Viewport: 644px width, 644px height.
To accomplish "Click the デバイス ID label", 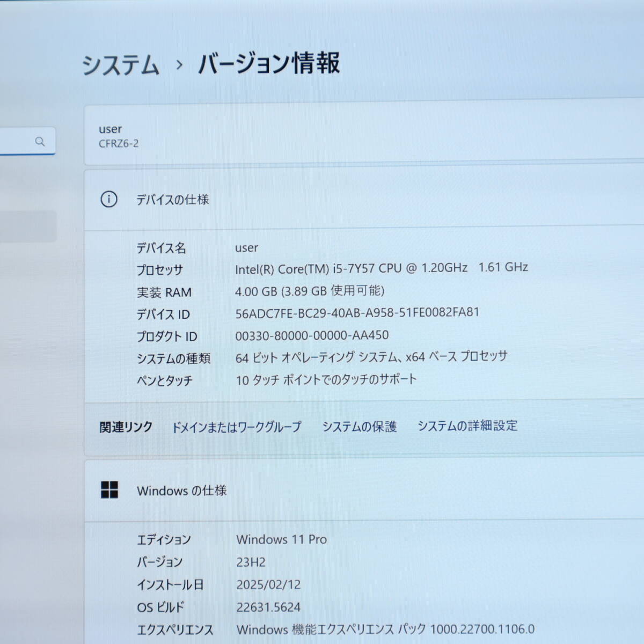I will (x=163, y=314).
